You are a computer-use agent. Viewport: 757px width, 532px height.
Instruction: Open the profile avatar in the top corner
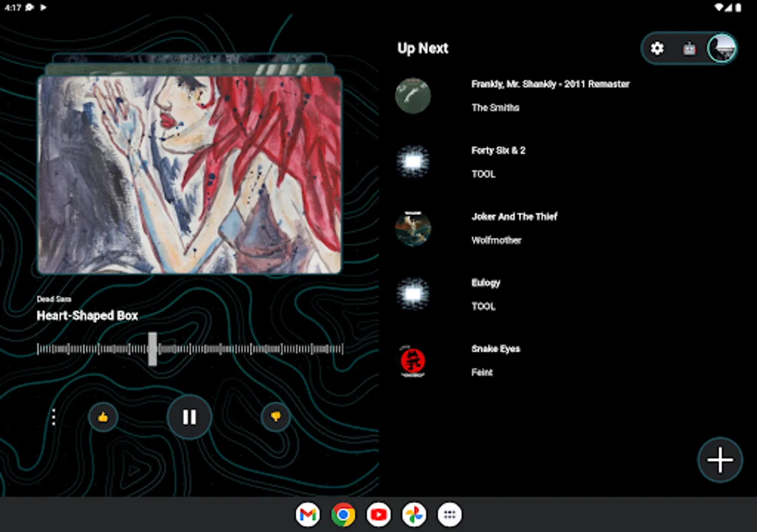tap(722, 48)
